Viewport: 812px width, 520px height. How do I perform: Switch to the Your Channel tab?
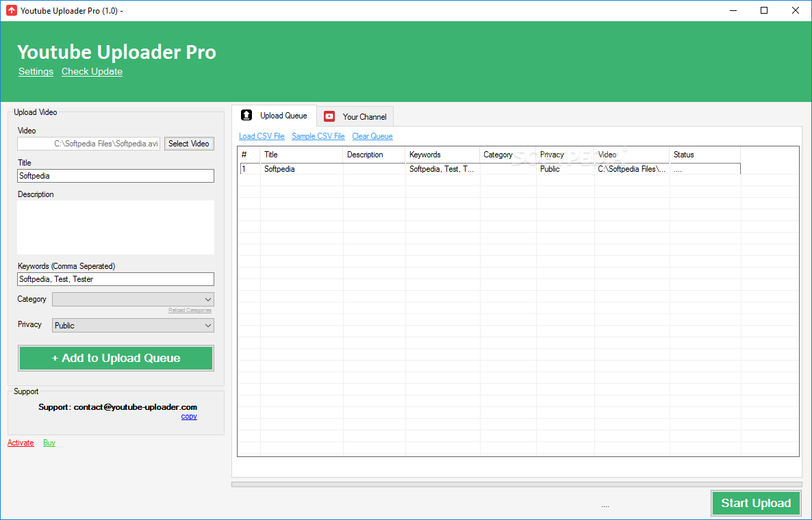tap(355, 116)
